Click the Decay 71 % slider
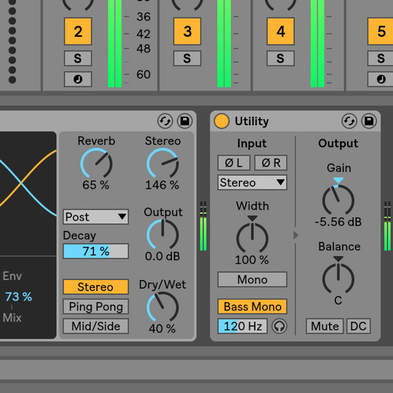This screenshot has width=393, height=393. point(96,251)
